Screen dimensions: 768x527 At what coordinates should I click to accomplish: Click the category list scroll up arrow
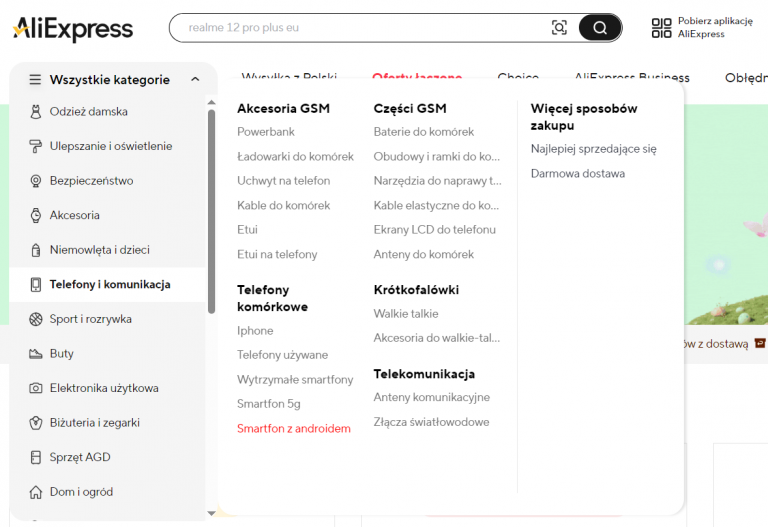pos(212,102)
